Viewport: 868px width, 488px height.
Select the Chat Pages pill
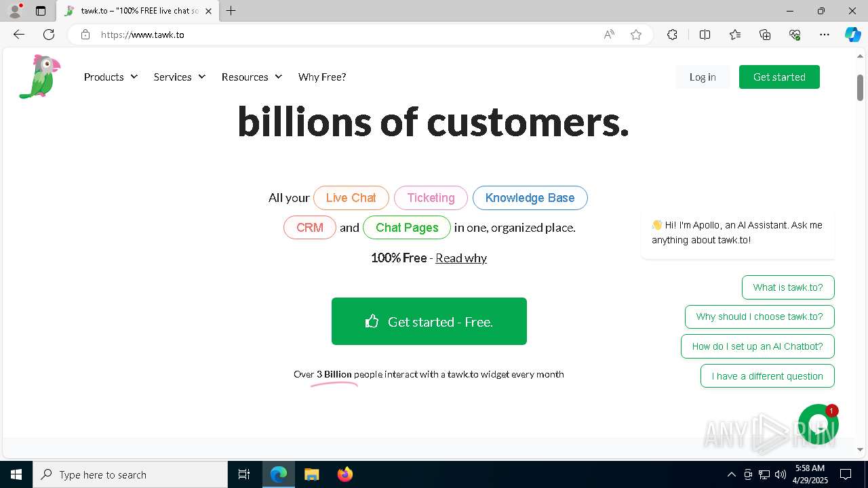(407, 228)
